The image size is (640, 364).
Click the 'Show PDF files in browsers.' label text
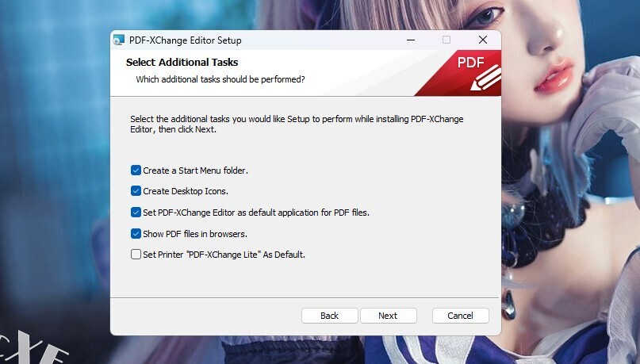(x=195, y=234)
